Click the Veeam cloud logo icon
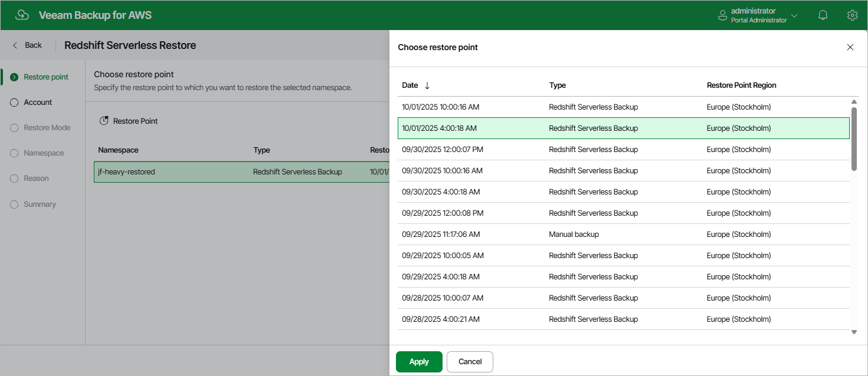The height and width of the screenshot is (376, 868). (x=22, y=15)
